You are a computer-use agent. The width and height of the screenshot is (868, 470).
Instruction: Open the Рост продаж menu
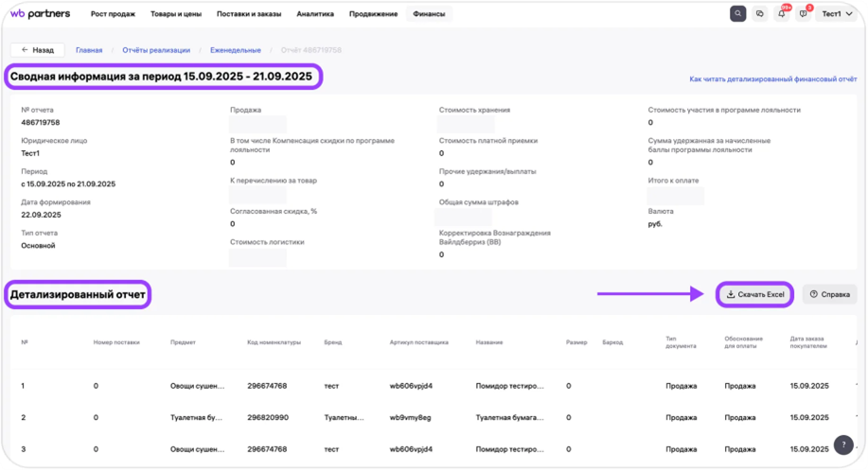coord(113,14)
